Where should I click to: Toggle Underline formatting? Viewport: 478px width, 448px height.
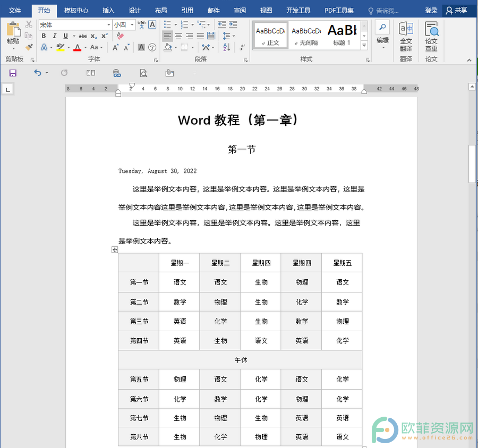pyautogui.click(x=65, y=36)
